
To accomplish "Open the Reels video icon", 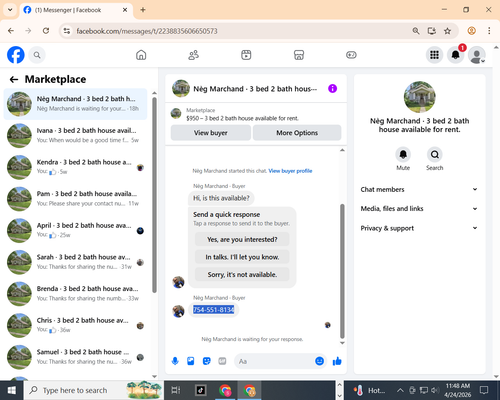I will click(x=246, y=55).
